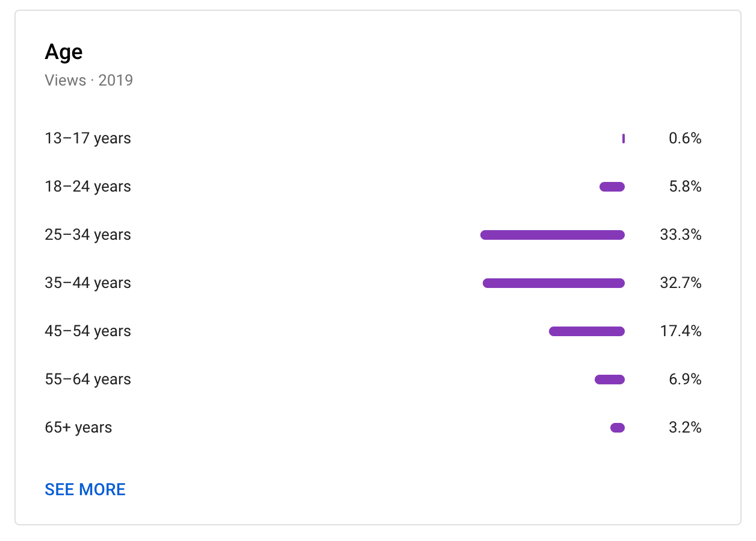
Task: Select the 17.4% percentage value
Action: 681,331
